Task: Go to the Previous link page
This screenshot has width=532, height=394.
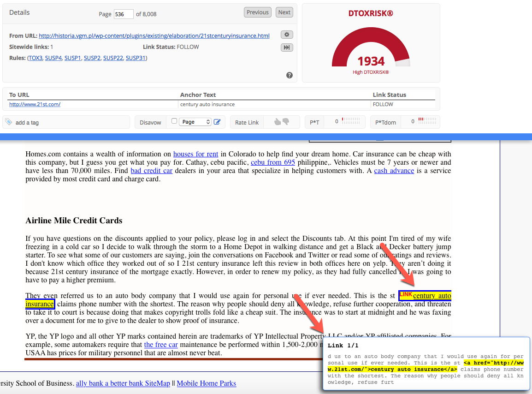Action: (258, 12)
